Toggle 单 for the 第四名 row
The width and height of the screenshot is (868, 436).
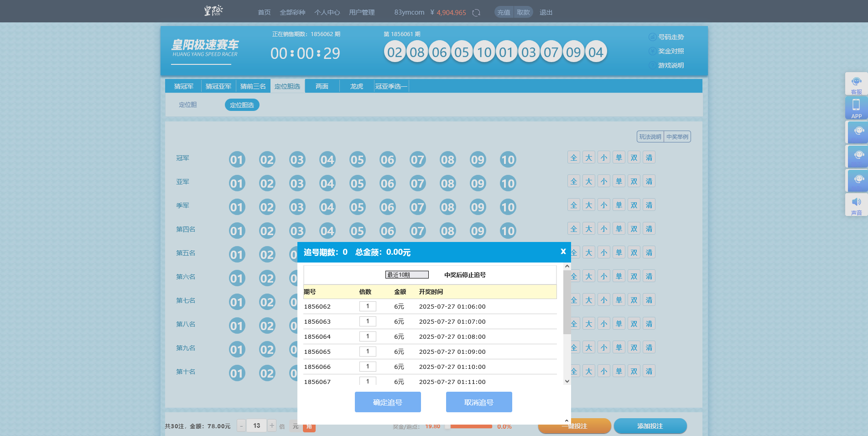click(x=619, y=229)
